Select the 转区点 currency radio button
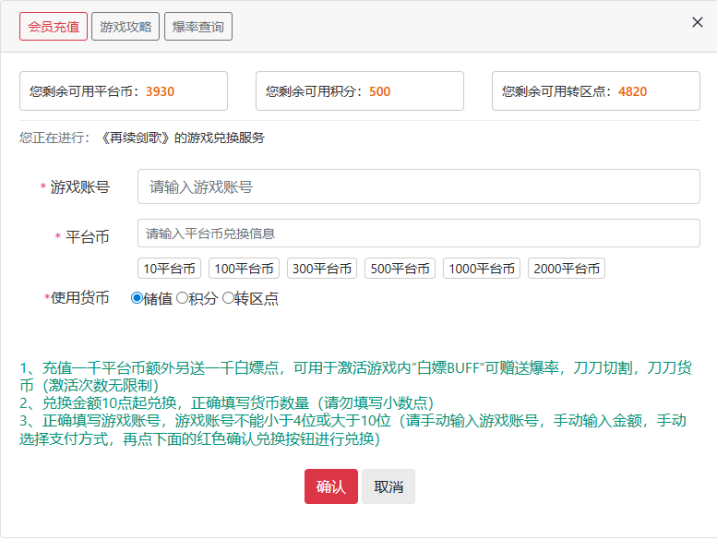718x552 pixels. [x=228, y=298]
